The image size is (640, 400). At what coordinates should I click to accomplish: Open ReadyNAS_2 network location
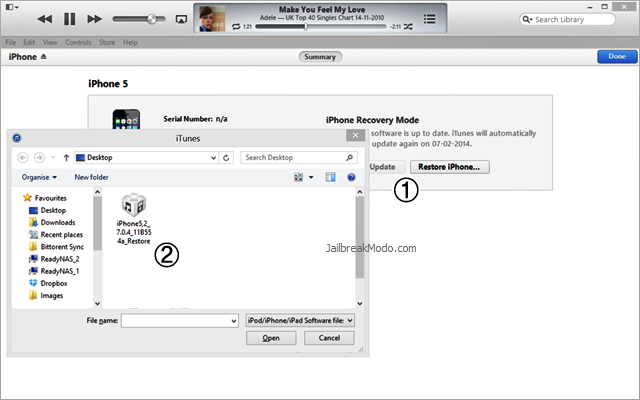(54, 259)
